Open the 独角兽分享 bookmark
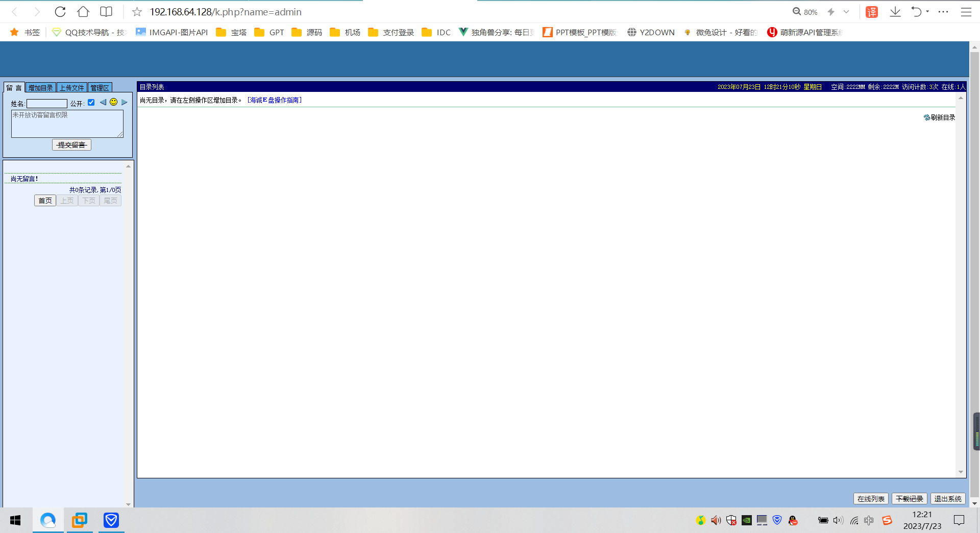 pos(496,32)
